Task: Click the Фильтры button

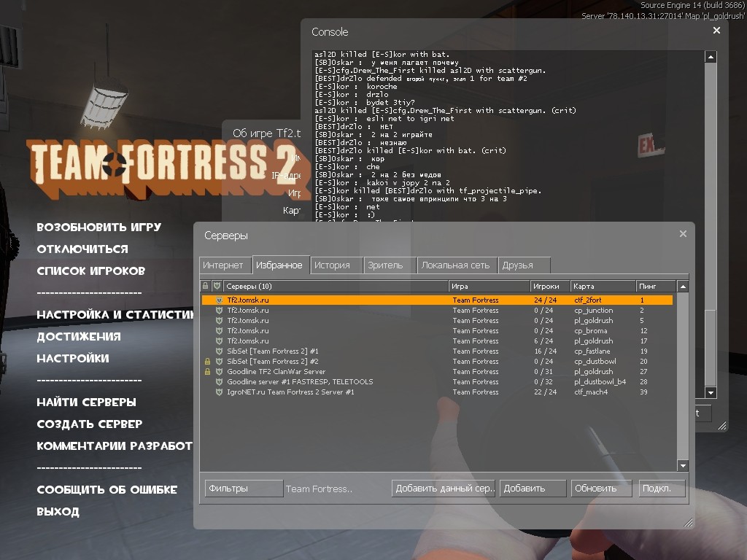Action: click(244, 489)
